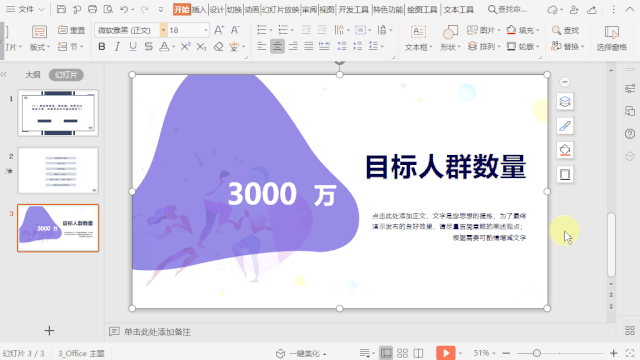The width and height of the screenshot is (640, 360).
Task: Align the text to the right
Action: point(293,47)
